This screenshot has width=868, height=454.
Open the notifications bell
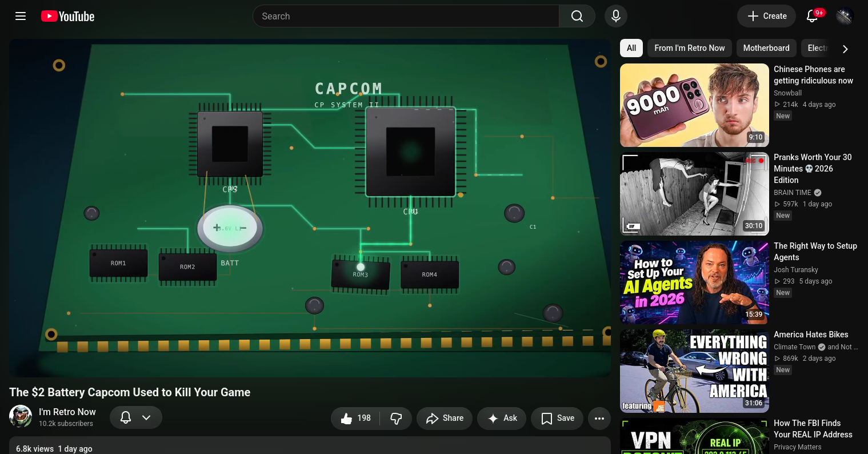812,16
